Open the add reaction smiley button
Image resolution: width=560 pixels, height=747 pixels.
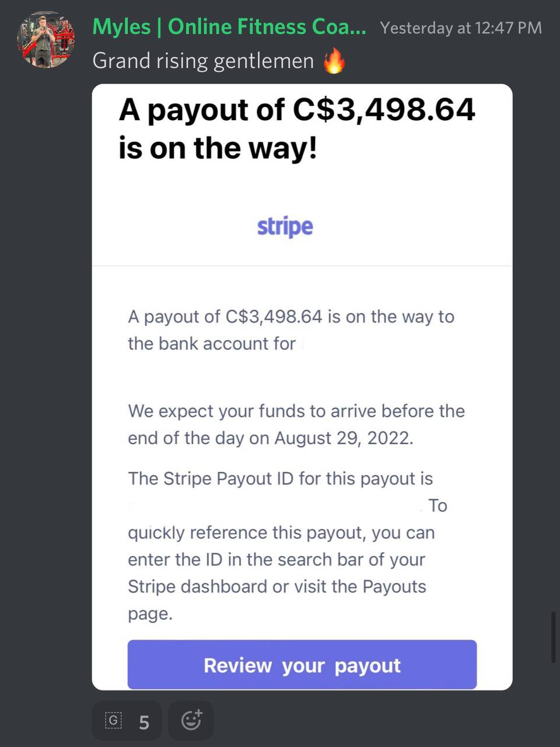[191, 721]
